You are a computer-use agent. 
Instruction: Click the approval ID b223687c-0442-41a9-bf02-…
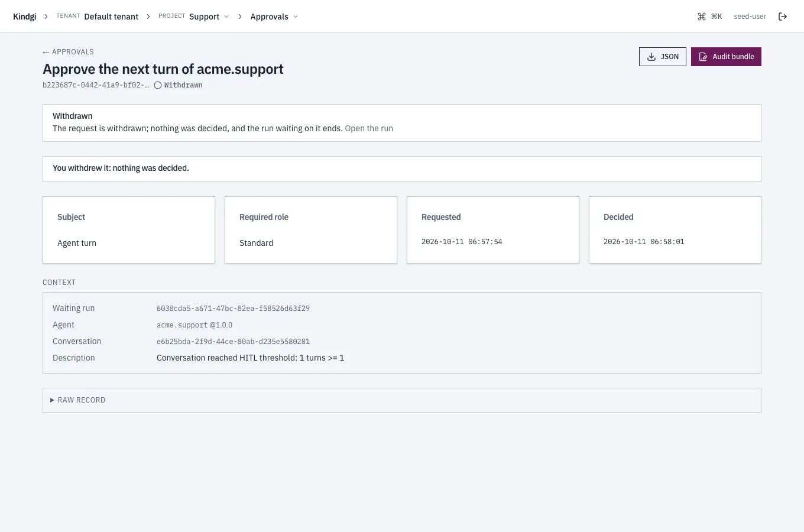96,85
